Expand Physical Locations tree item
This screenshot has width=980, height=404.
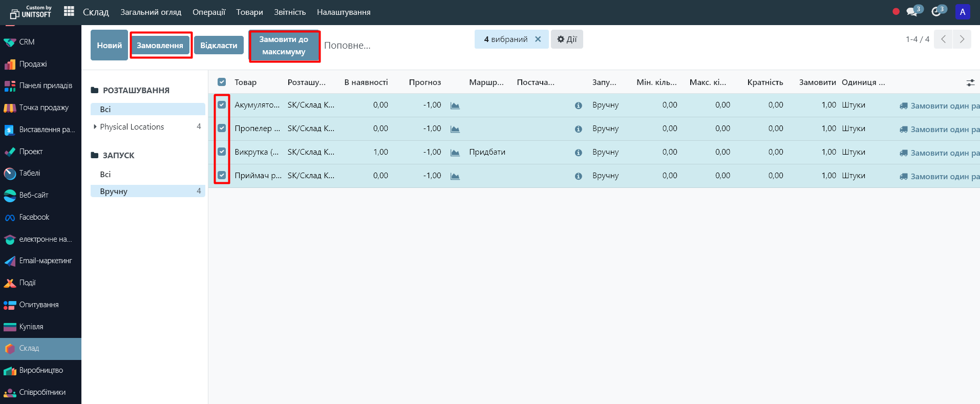click(95, 127)
